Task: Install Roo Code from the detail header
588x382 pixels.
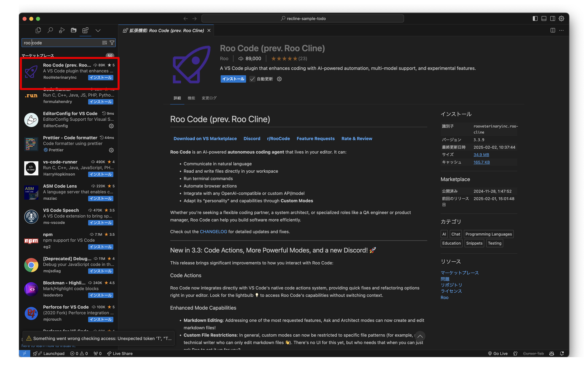Action: click(x=233, y=79)
